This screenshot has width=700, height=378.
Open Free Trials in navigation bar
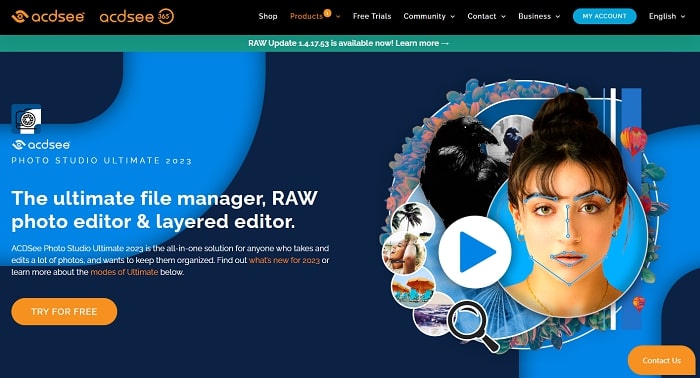pyautogui.click(x=372, y=16)
